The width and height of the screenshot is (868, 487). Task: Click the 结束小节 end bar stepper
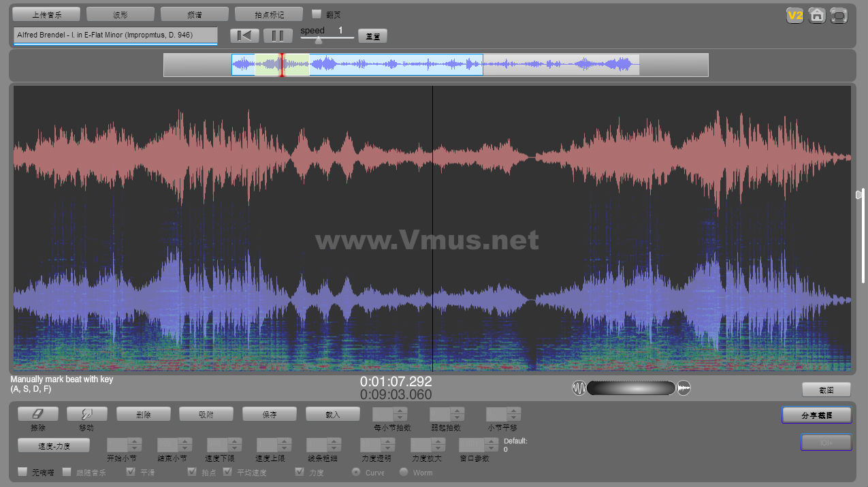tap(174, 445)
